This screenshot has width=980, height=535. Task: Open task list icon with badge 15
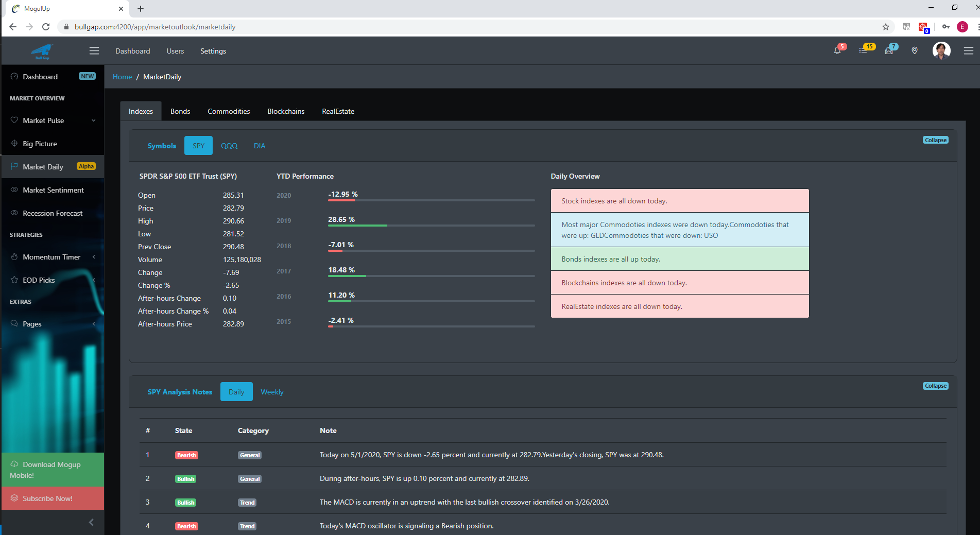point(863,50)
